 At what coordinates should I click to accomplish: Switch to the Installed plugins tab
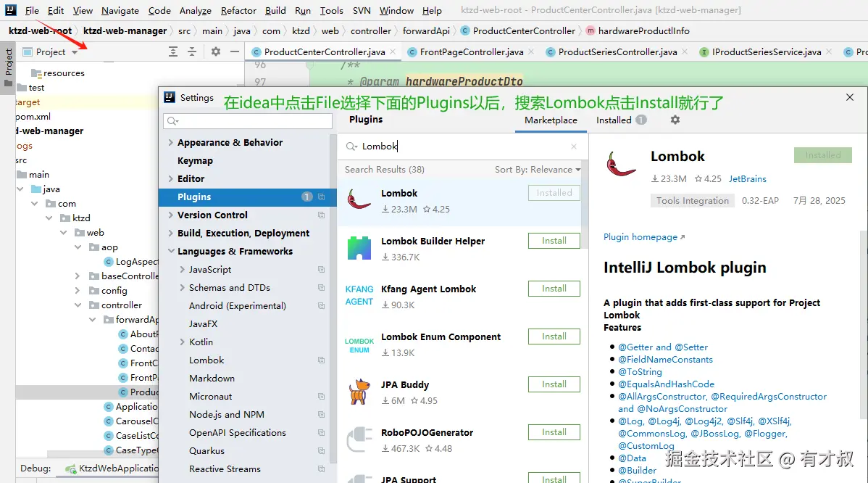(621, 120)
